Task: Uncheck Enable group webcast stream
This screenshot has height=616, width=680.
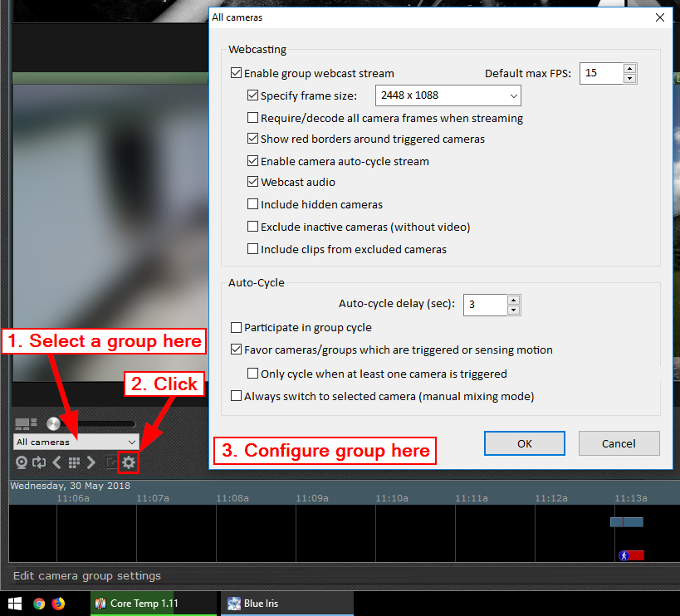Action: [x=236, y=73]
